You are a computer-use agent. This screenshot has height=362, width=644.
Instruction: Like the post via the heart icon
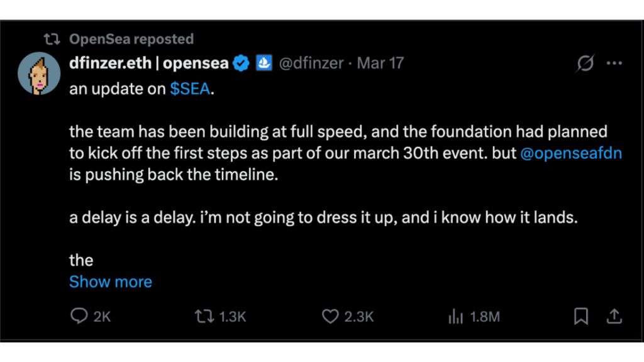click(x=330, y=317)
